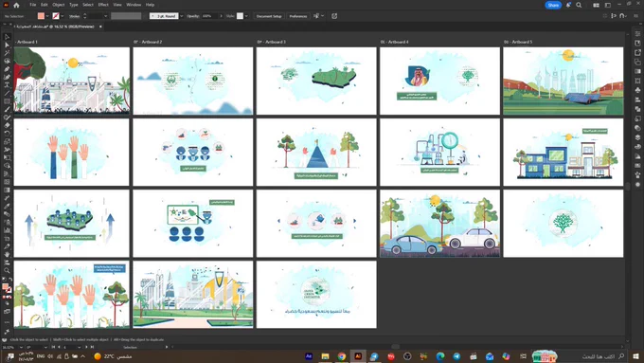This screenshot has width=644, height=363.
Task: Select the Free Transform tool
Action: (7, 157)
